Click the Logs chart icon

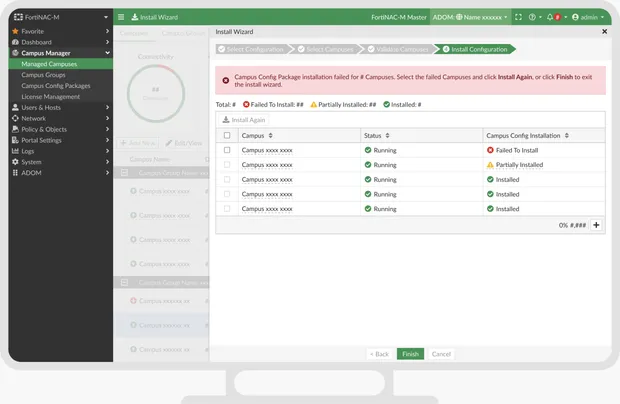[x=15, y=151]
